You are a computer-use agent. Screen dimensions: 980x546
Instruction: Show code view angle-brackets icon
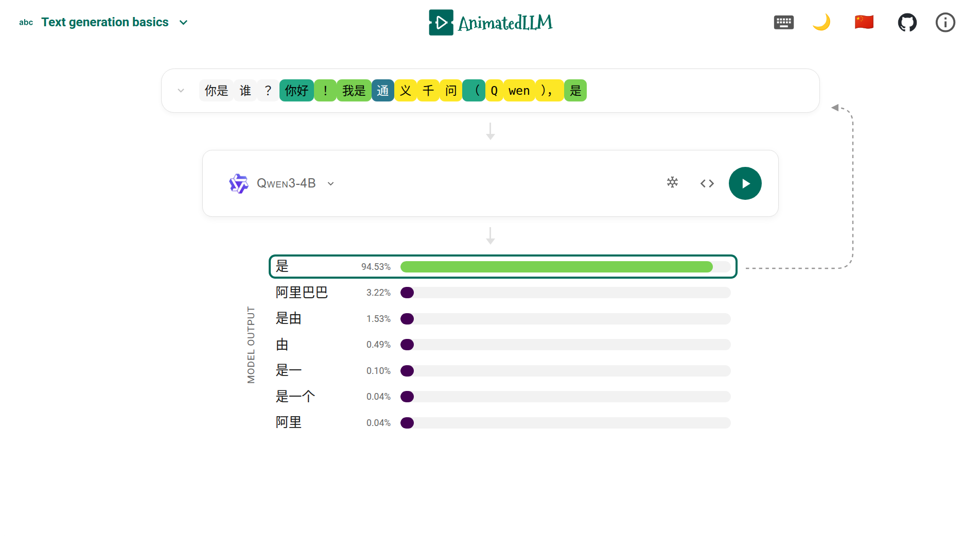[x=707, y=183]
